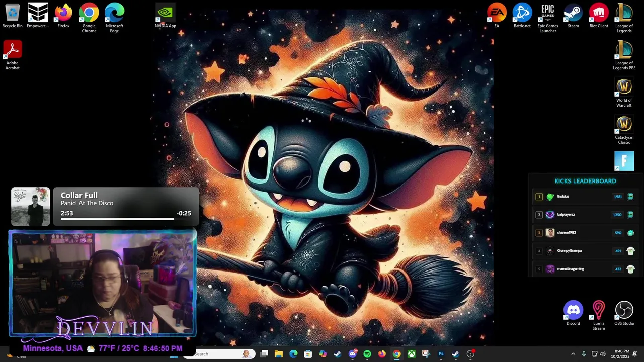Open Photoshop from the taskbar
This screenshot has width=644, height=362.
coord(441,354)
